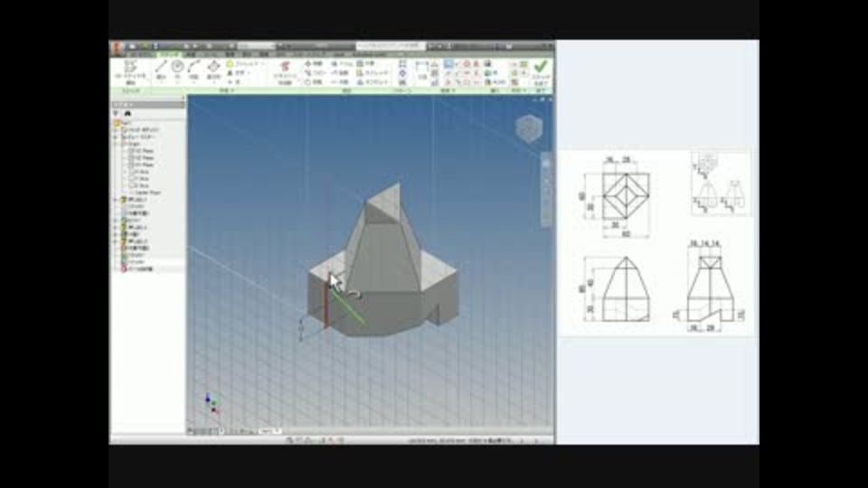Viewport: 868px width, 488px height.
Task: Switch to the highlighted Sketch ribbon tab
Action: tap(168, 55)
